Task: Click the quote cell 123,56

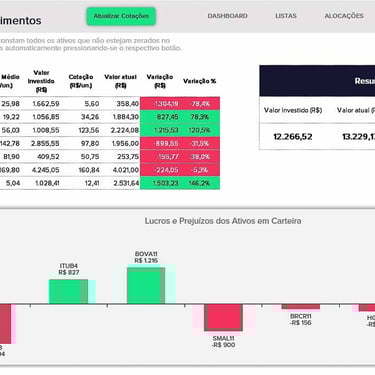Action: [89, 130]
